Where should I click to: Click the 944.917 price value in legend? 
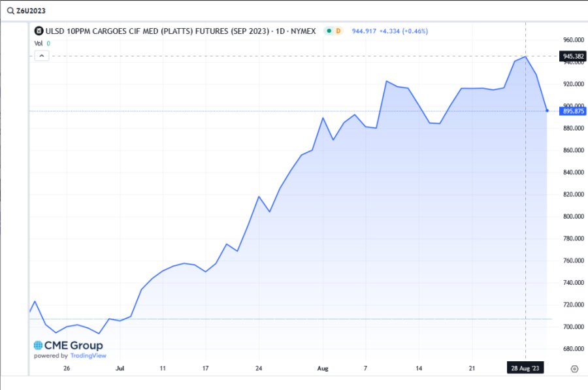tap(365, 31)
